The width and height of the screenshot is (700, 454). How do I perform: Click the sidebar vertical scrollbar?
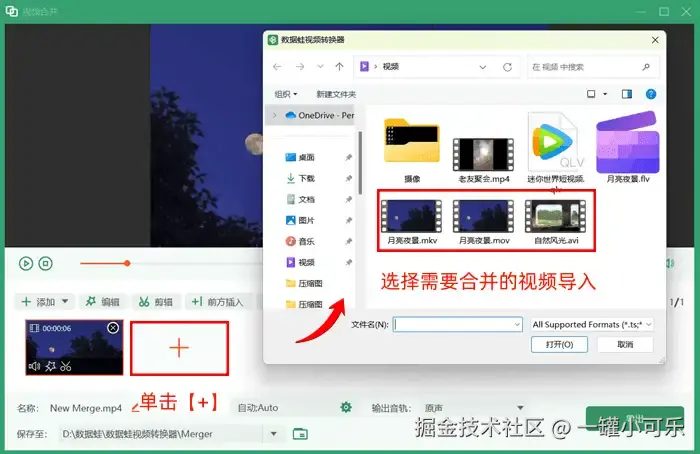click(x=360, y=163)
